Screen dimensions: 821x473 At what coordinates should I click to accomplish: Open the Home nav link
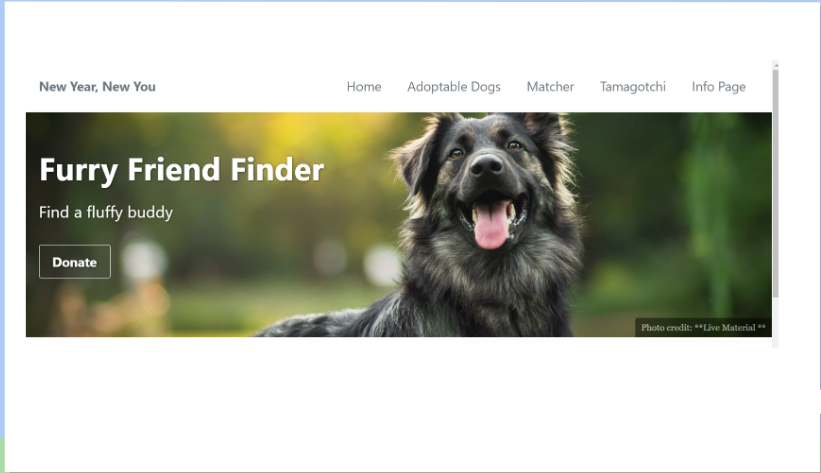tap(364, 86)
